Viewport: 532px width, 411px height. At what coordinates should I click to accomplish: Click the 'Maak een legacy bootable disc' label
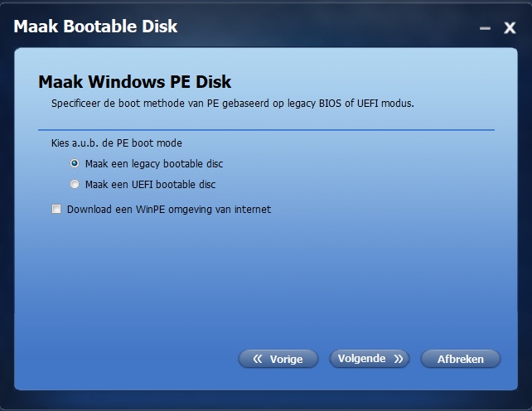pyautogui.click(x=154, y=164)
